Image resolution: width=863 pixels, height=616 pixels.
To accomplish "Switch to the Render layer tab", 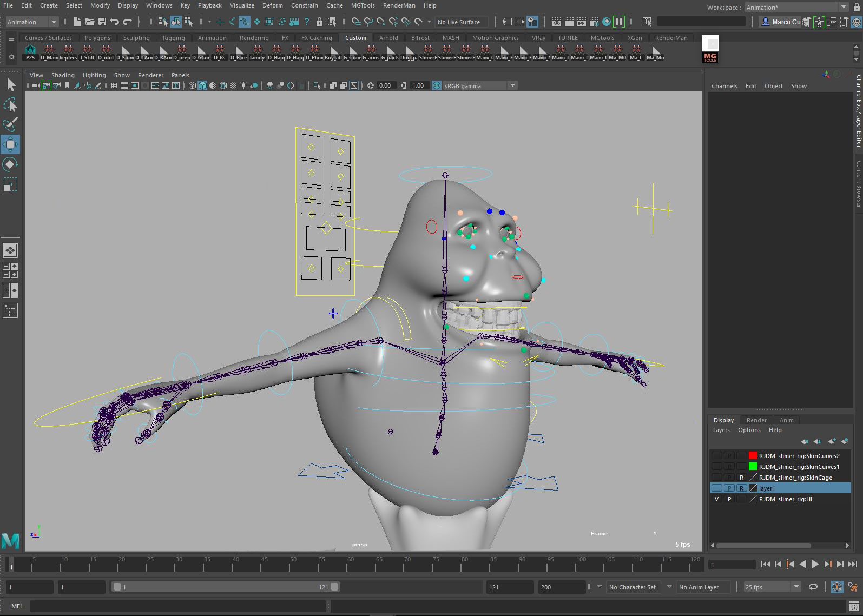I will pos(756,420).
